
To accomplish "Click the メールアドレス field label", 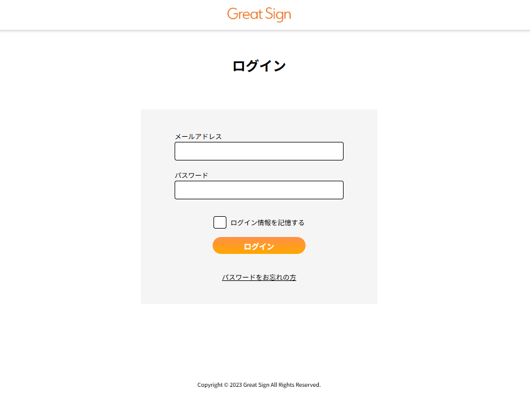I will [x=198, y=136].
